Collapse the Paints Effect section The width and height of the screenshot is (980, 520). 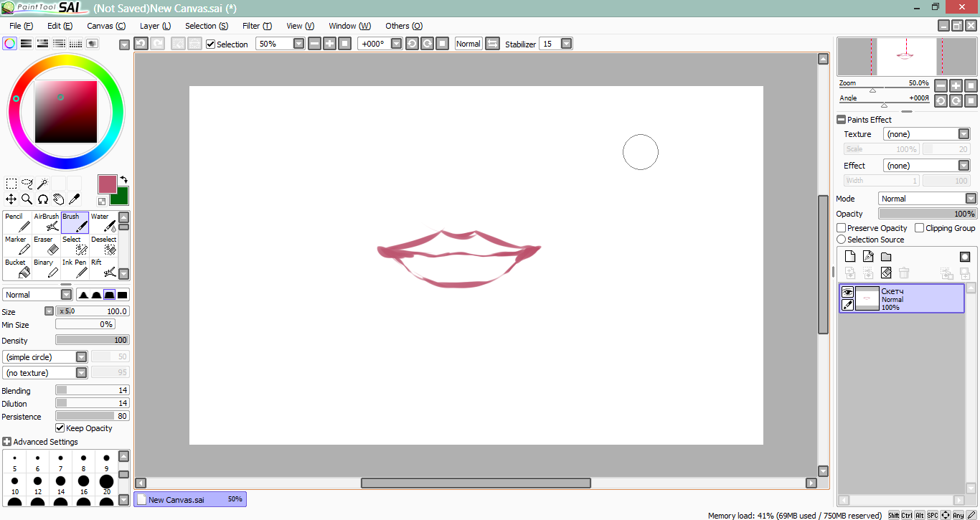click(842, 120)
